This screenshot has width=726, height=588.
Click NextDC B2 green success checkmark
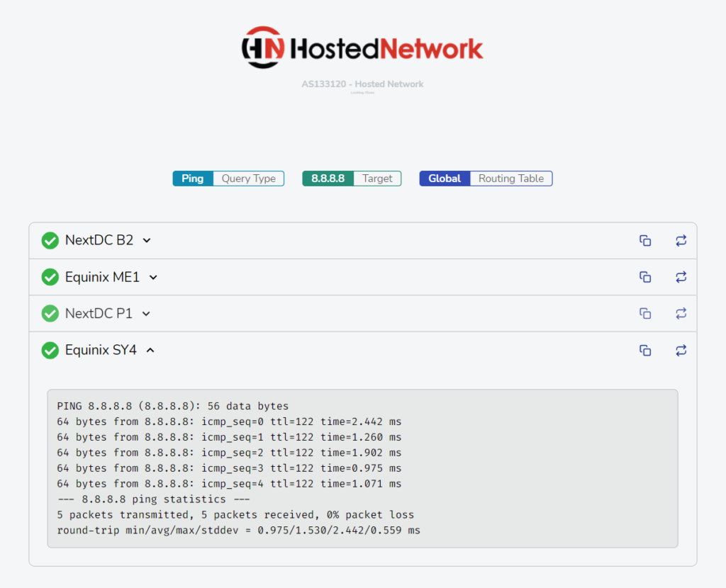50,241
